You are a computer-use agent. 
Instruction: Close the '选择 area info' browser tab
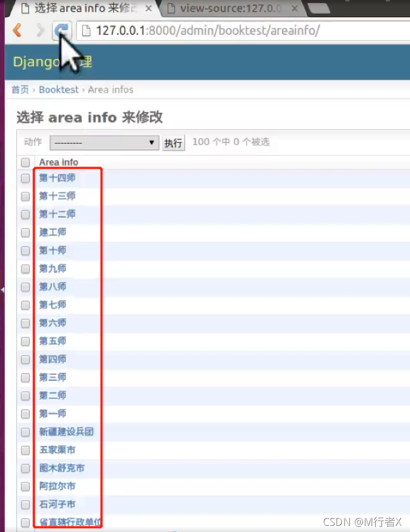[x=148, y=8]
